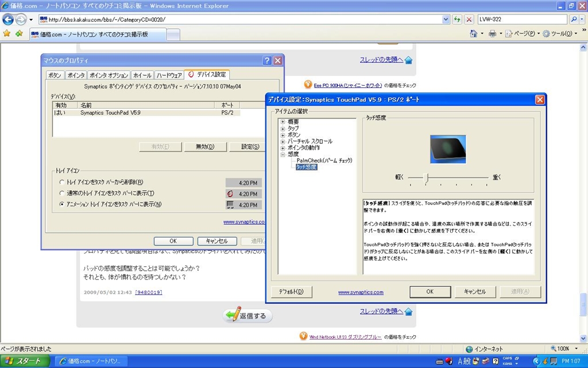588x368 pixels.
Task: Expand the ポインタの動作 tree node
Action: (283, 148)
